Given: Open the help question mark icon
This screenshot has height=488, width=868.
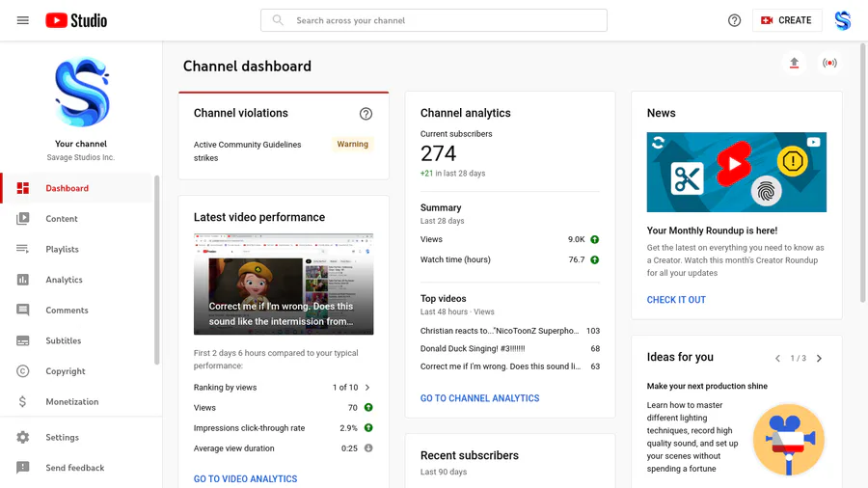Looking at the screenshot, I should point(735,20).
